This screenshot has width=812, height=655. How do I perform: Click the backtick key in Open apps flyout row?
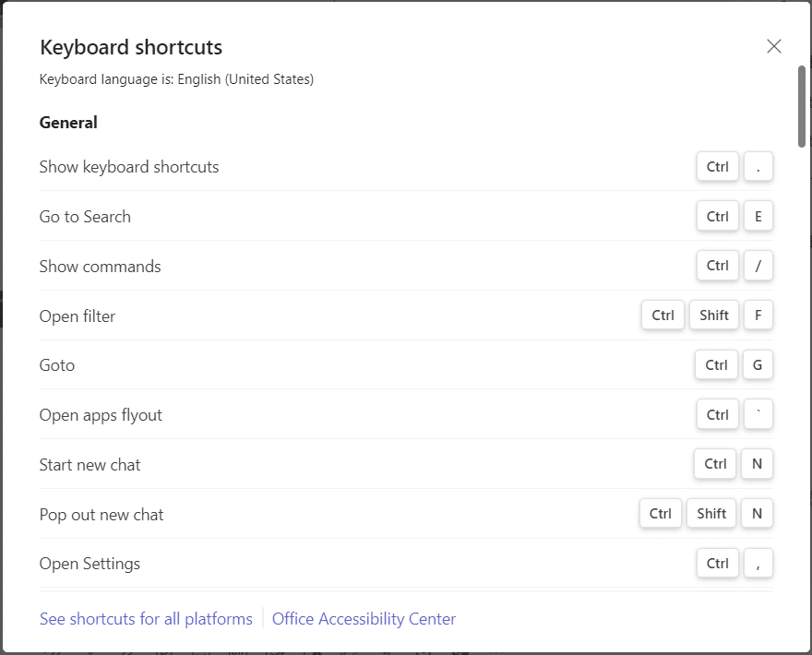point(758,414)
